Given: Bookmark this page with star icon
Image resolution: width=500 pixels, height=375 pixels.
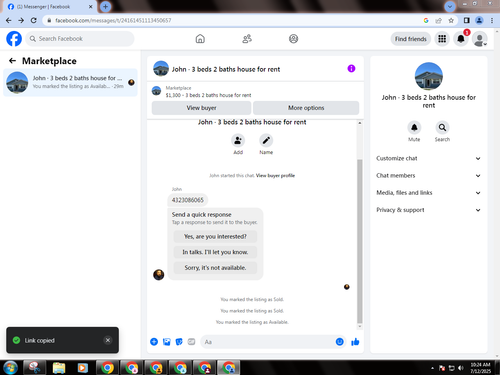Looking at the screenshot, I should 451,20.
